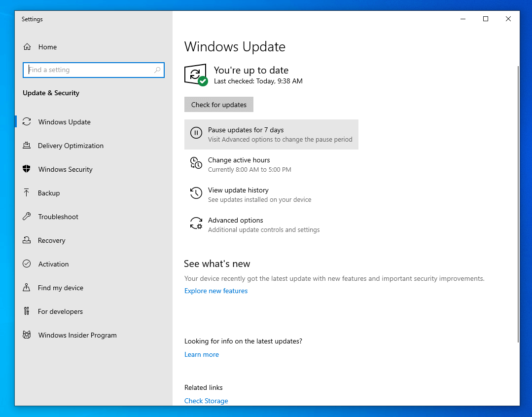Click the Recovery icon in sidebar
This screenshot has width=532, height=417.
click(27, 240)
